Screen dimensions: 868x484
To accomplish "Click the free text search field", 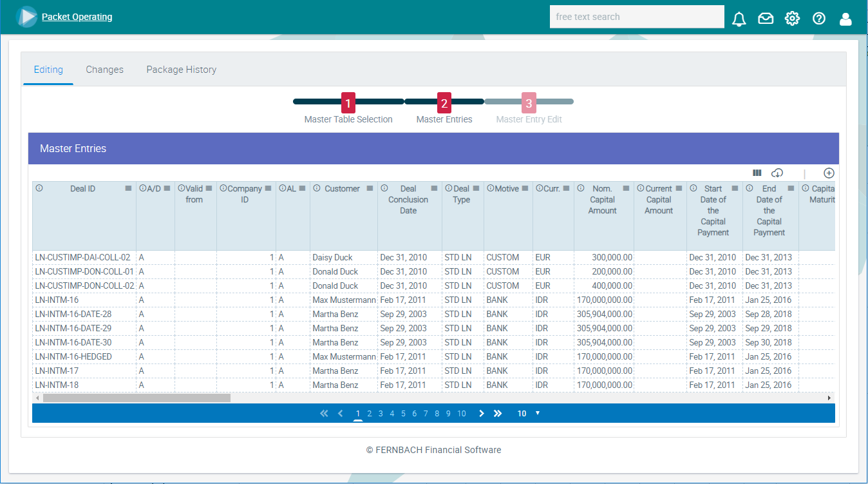I will point(636,17).
